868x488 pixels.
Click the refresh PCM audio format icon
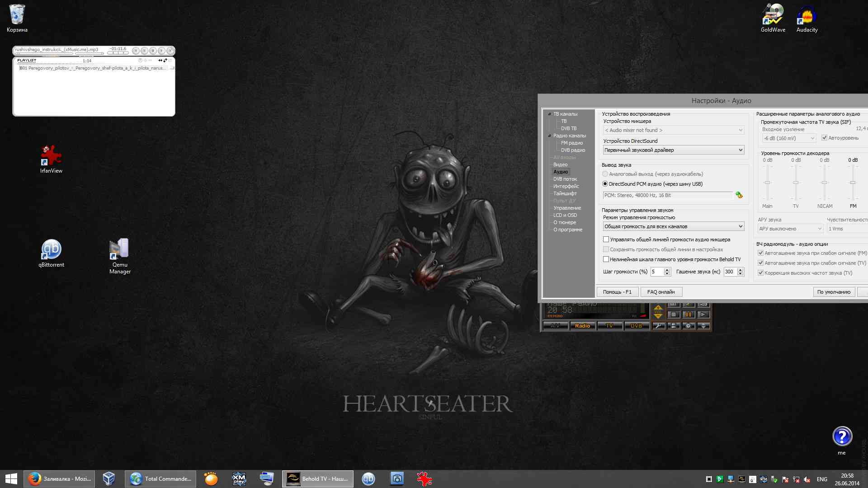tap(739, 195)
